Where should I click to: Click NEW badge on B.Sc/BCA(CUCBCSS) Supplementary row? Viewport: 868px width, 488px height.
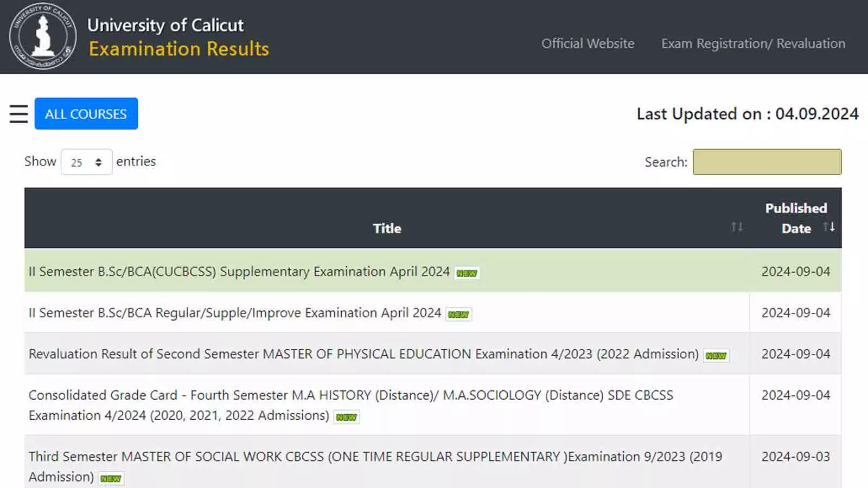[x=467, y=273]
